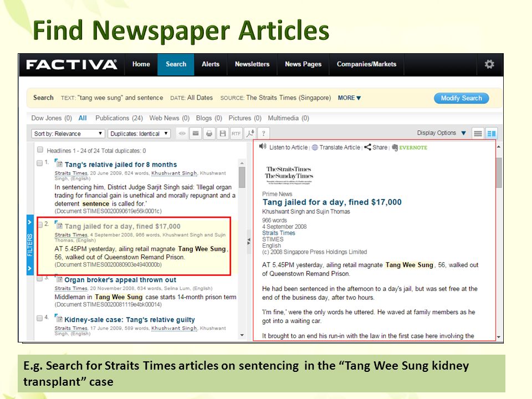Check box for headline 3 Organ broker's appeal
Screen dimensions: 532x399
tap(39, 278)
